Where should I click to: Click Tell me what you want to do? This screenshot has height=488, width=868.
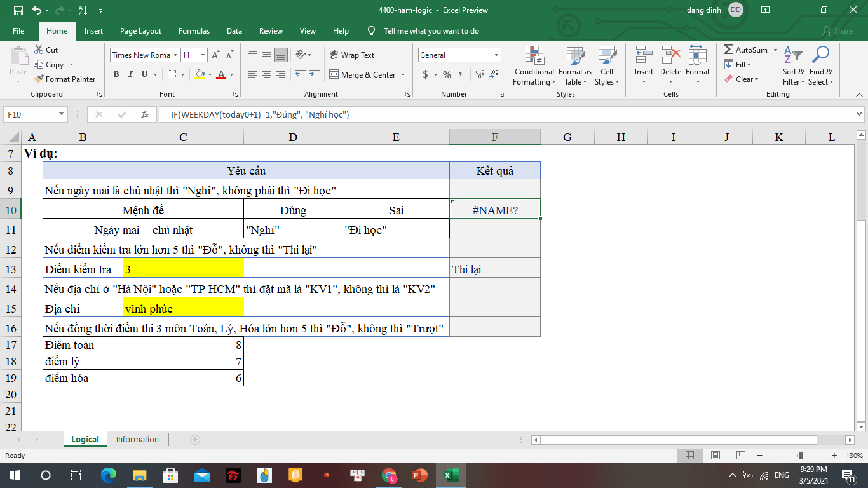pos(431,31)
